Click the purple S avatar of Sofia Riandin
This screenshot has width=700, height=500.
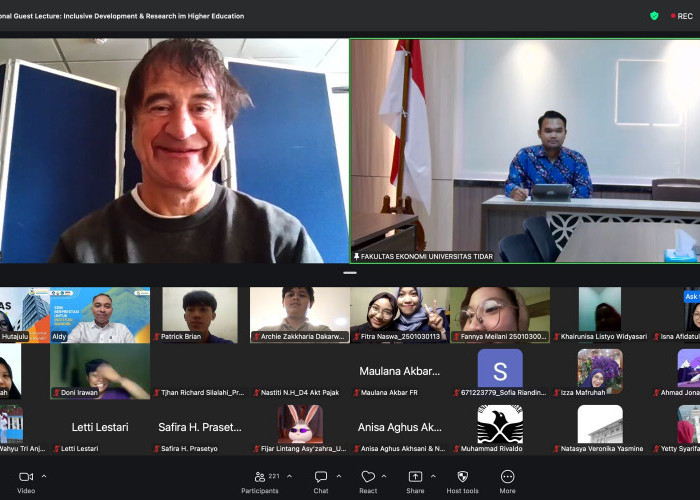tap(500, 368)
